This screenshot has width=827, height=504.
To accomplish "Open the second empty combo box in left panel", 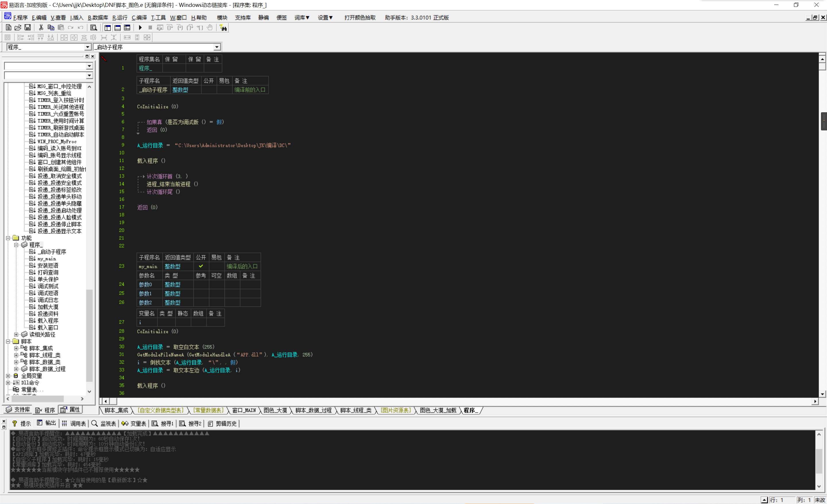I will (x=89, y=76).
